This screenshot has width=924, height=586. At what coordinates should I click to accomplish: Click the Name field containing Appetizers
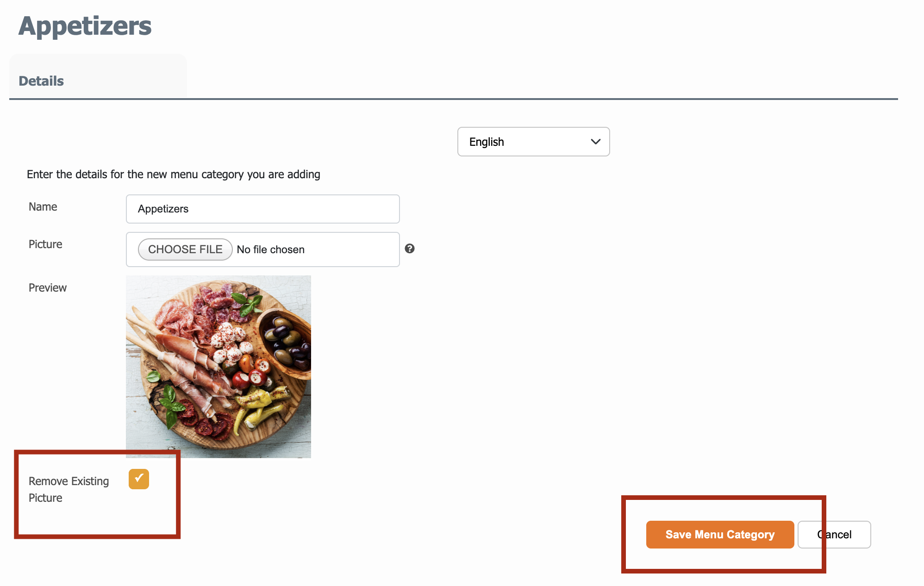(x=262, y=209)
